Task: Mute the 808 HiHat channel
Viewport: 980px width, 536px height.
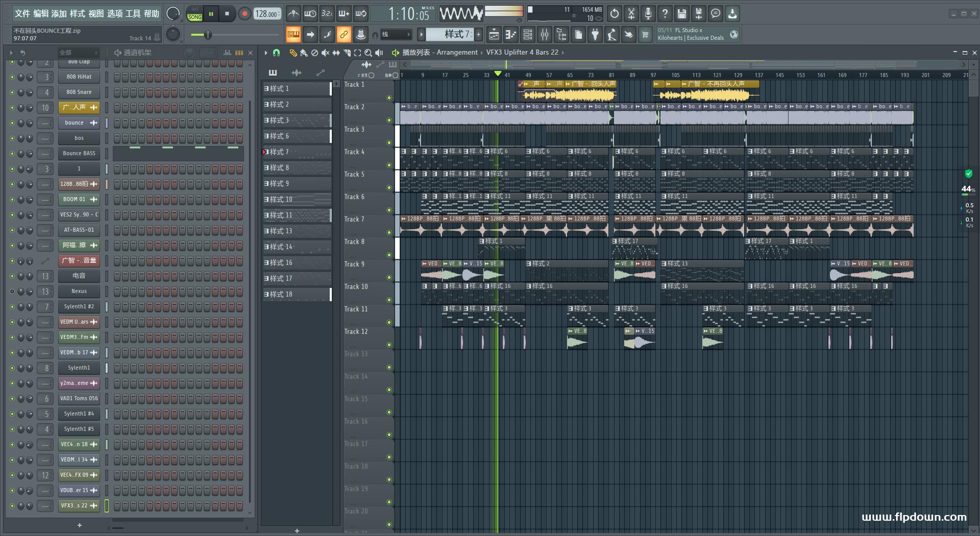Action: pos(12,77)
